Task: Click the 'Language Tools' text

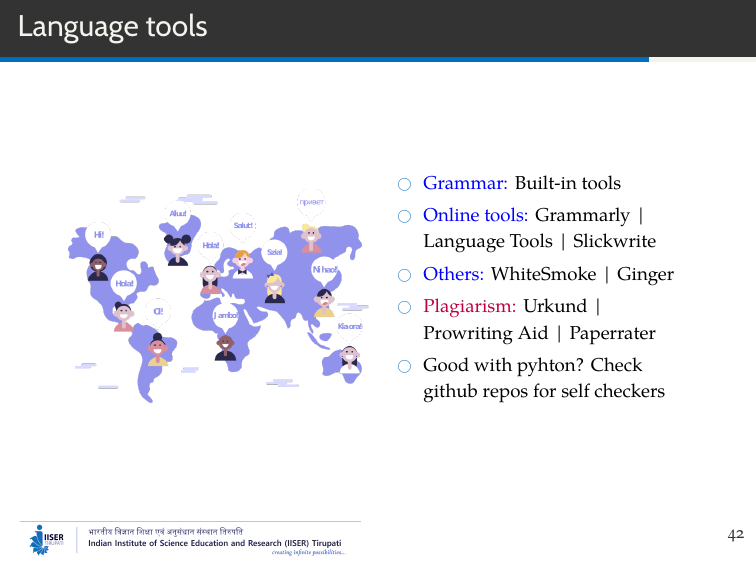Action: [x=488, y=242]
